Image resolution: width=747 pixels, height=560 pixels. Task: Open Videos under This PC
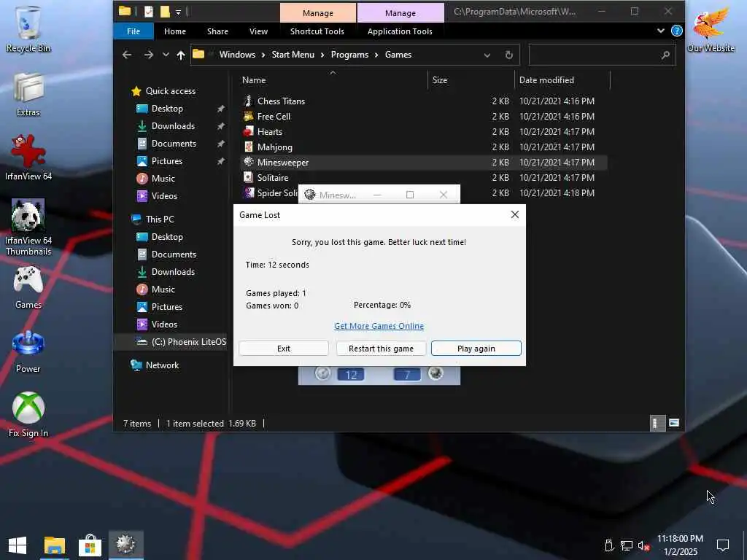pos(164,324)
